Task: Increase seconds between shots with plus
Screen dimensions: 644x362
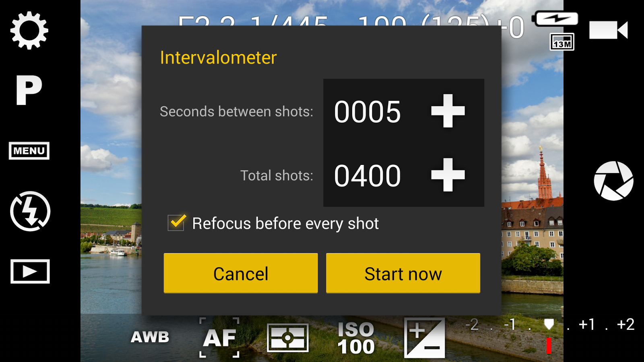Action: [448, 111]
